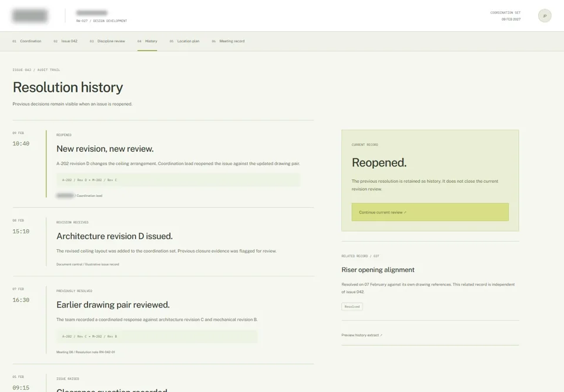Click the Resolved status badge
This screenshot has width=564, height=392.
[352, 307]
